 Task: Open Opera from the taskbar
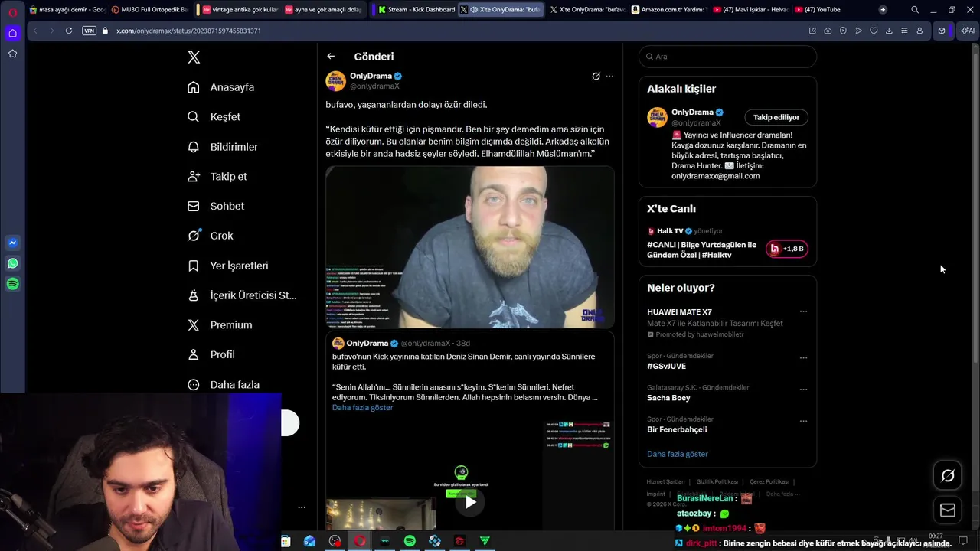click(x=360, y=541)
